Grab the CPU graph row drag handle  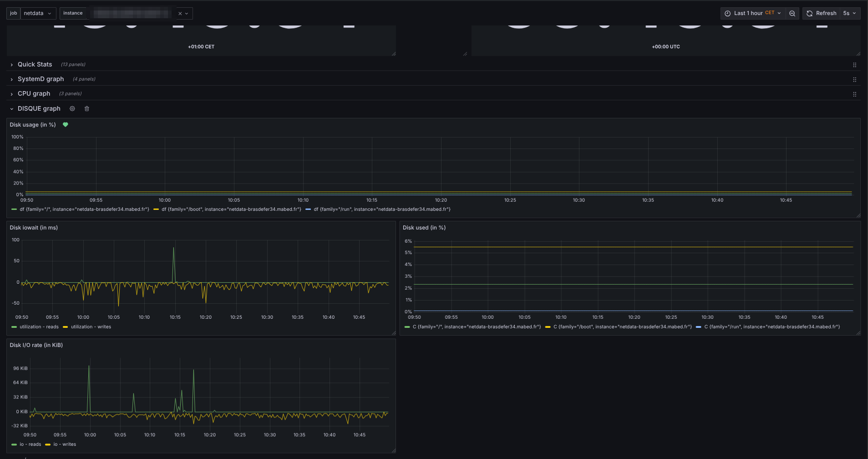pos(854,94)
